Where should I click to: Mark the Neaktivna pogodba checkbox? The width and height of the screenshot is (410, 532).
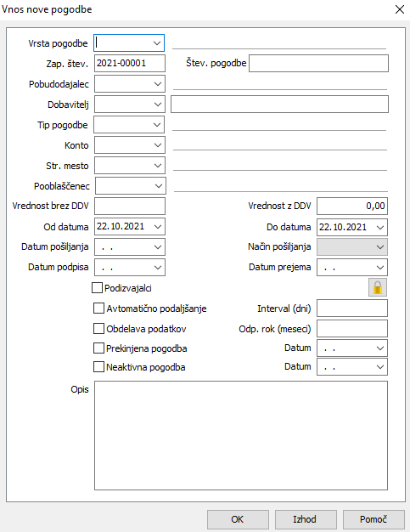click(98, 367)
